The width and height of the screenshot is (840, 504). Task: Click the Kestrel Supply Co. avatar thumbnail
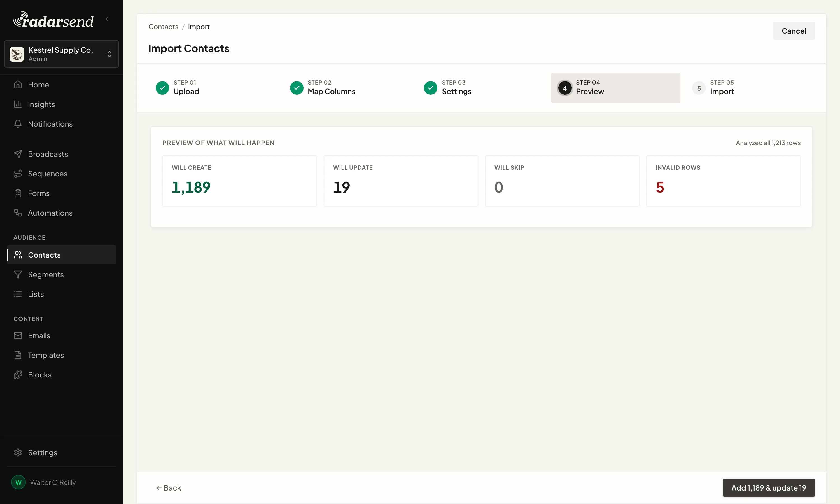tap(17, 54)
